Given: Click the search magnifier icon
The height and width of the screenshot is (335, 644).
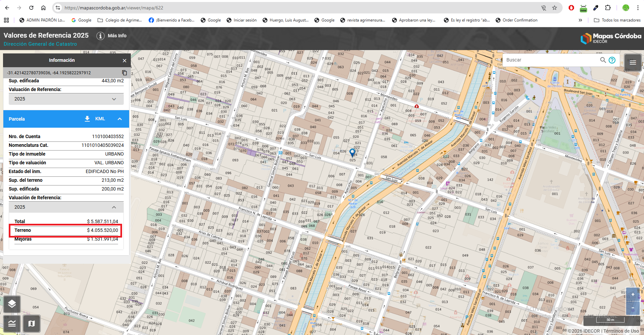Looking at the screenshot, I should tap(603, 60).
